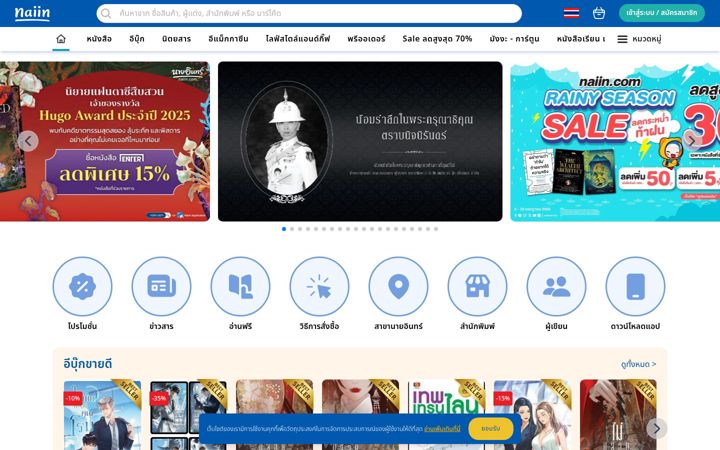Focus the product search field
The image size is (720, 450).
tap(309, 13)
